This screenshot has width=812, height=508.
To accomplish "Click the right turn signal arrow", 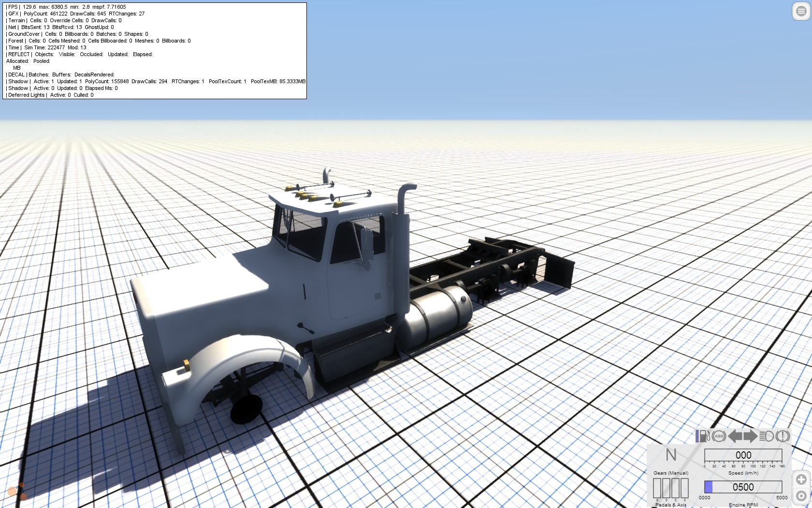I will [x=750, y=436].
